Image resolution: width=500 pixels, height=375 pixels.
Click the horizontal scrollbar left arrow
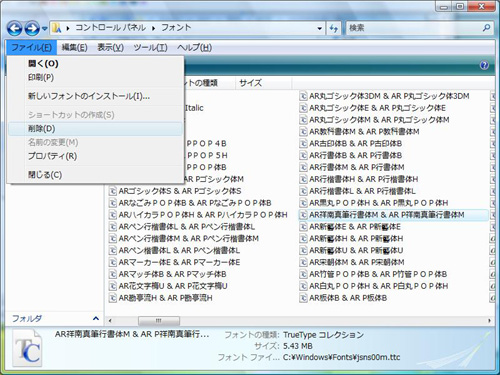click(110, 321)
